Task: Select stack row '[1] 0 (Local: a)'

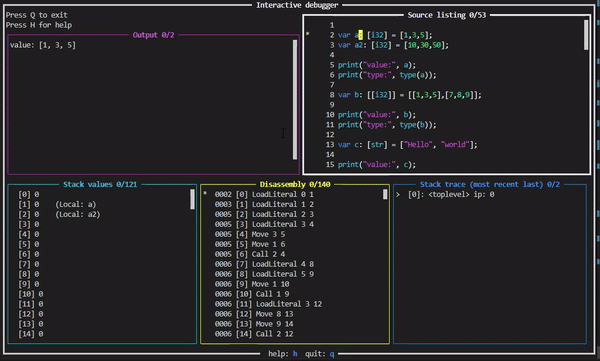Action: coord(57,204)
